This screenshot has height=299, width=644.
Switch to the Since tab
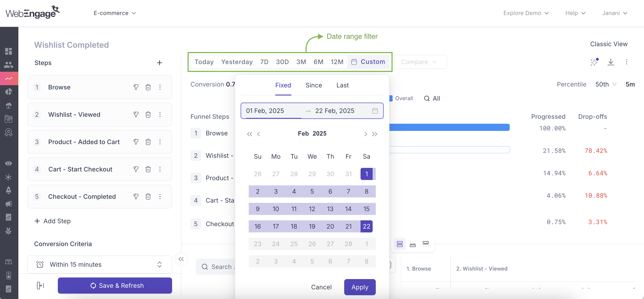pyautogui.click(x=314, y=85)
